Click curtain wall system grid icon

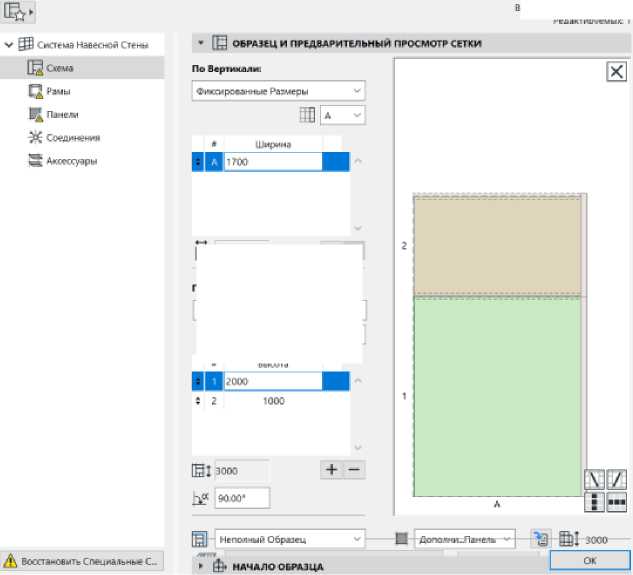coord(26,44)
